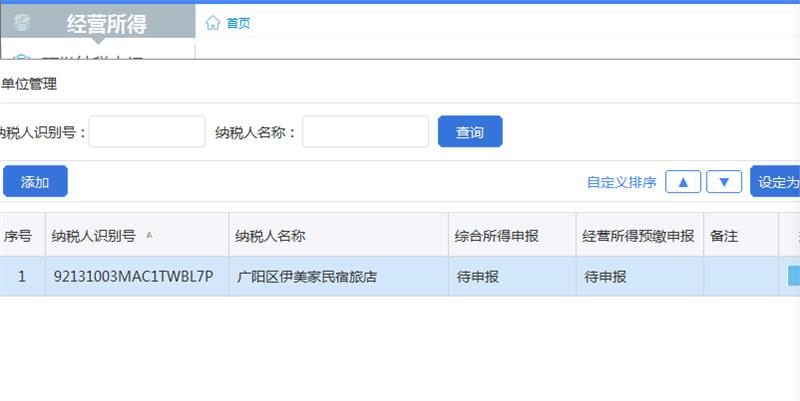Focus the 纳税人名称 search field
800x401 pixels.
click(x=365, y=132)
